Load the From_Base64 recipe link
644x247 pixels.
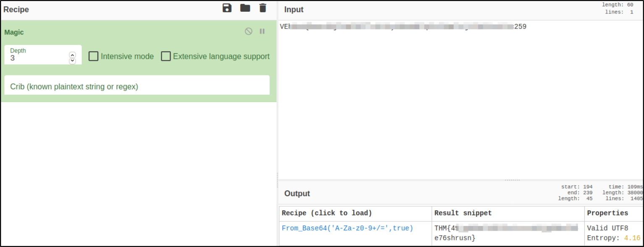347,228
